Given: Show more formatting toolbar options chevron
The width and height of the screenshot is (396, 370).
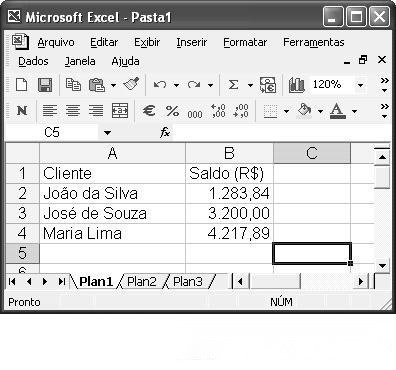Looking at the screenshot, I should (x=385, y=111).
